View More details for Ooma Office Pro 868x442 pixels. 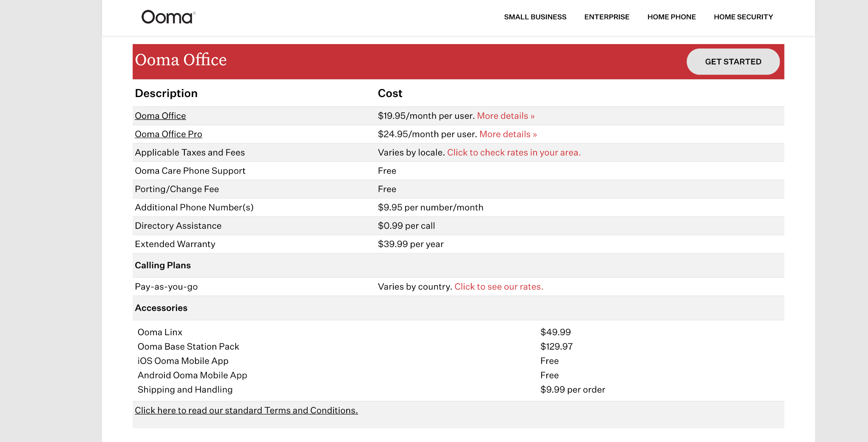click(508, 134)
